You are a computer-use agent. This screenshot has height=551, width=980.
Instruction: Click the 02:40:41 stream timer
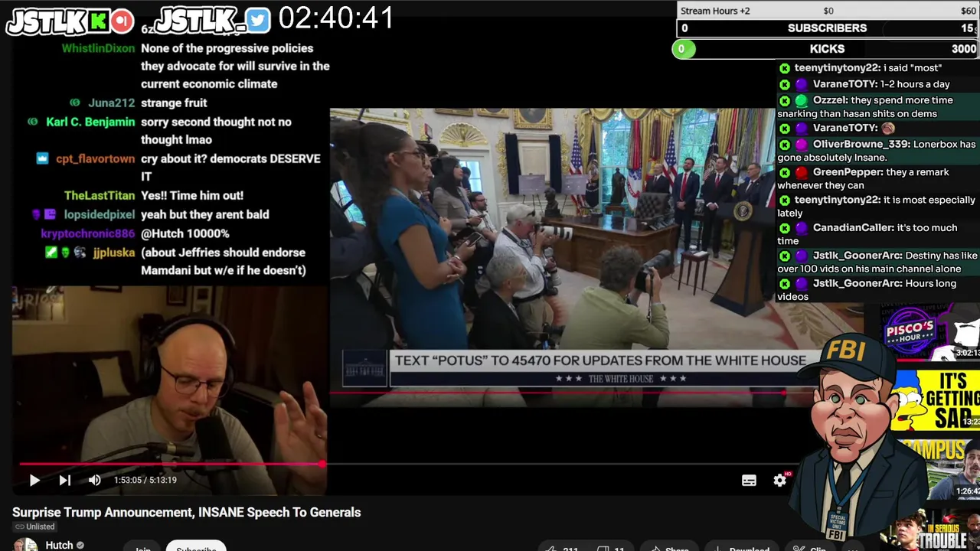(336, 18)
